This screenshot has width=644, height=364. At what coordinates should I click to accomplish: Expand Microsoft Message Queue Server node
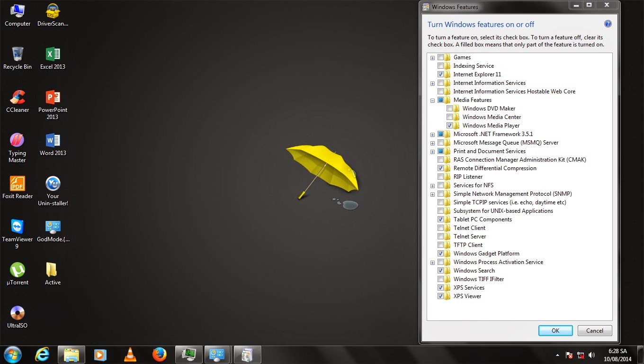(x=432, y=143)
